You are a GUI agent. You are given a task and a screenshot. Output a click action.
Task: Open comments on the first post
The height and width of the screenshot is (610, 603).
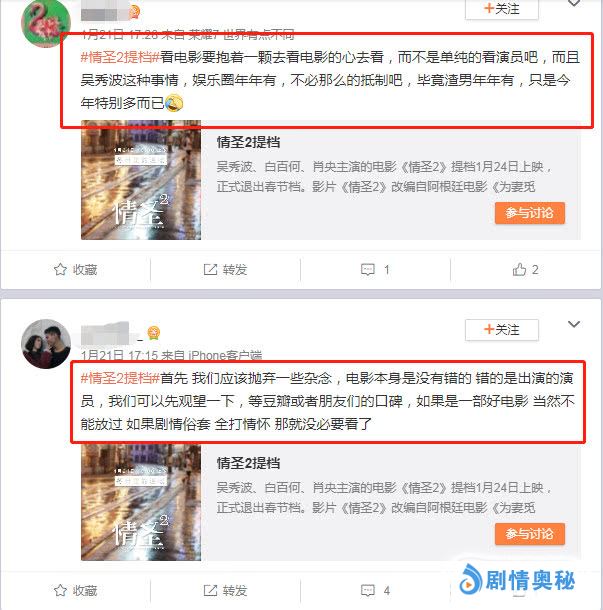click(368, 269)
